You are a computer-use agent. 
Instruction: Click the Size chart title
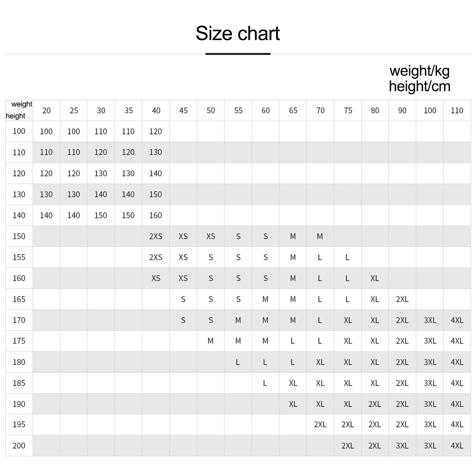(238, 33)
